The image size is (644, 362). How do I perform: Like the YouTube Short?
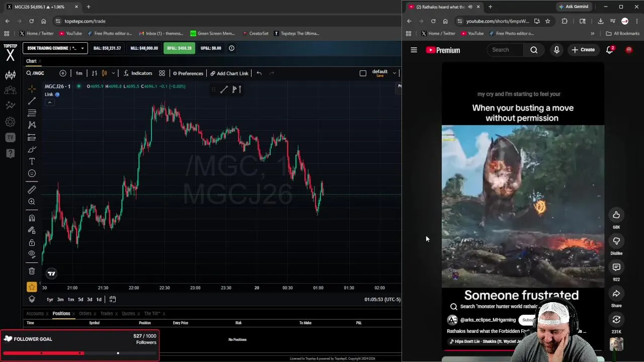[x=616, y=215]
